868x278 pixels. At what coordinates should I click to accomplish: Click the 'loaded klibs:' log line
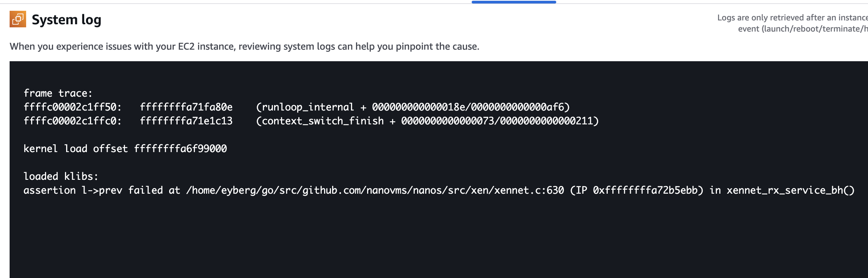(61, 176)
